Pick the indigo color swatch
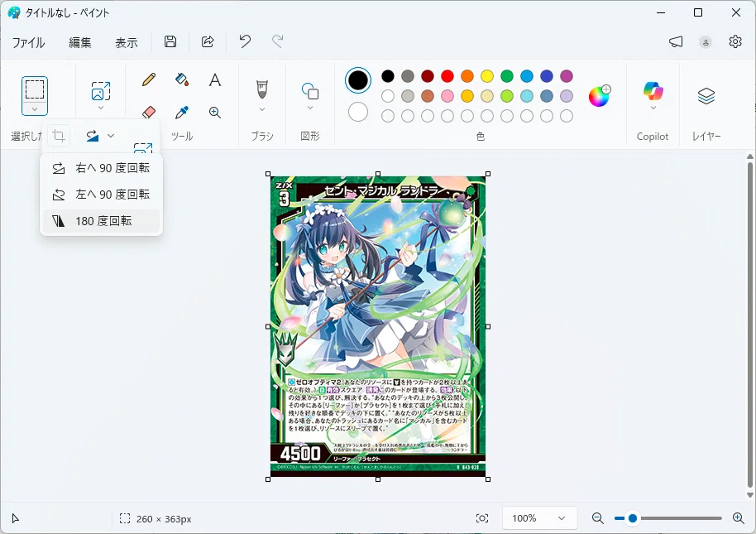The width and height of the screenshot is (756, 534). click(546, 75)
